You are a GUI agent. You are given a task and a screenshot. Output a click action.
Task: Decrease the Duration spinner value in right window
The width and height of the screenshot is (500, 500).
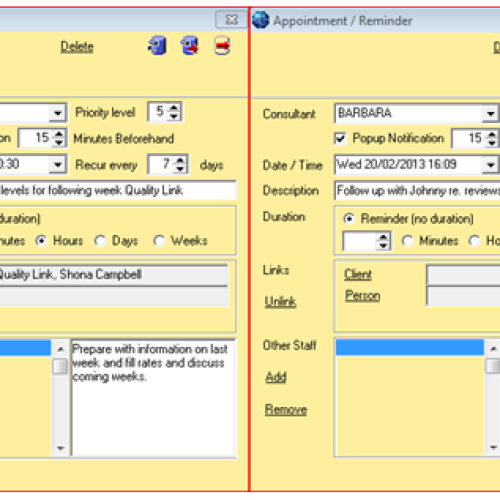[383, 245]
